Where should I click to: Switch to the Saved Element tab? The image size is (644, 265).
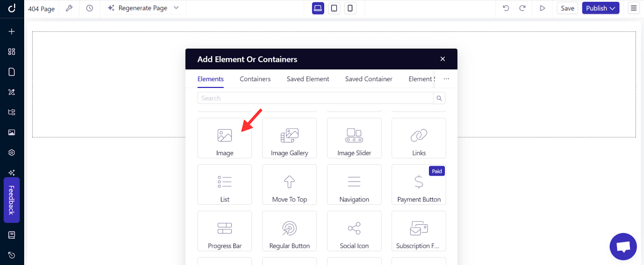tap(308, 79)
